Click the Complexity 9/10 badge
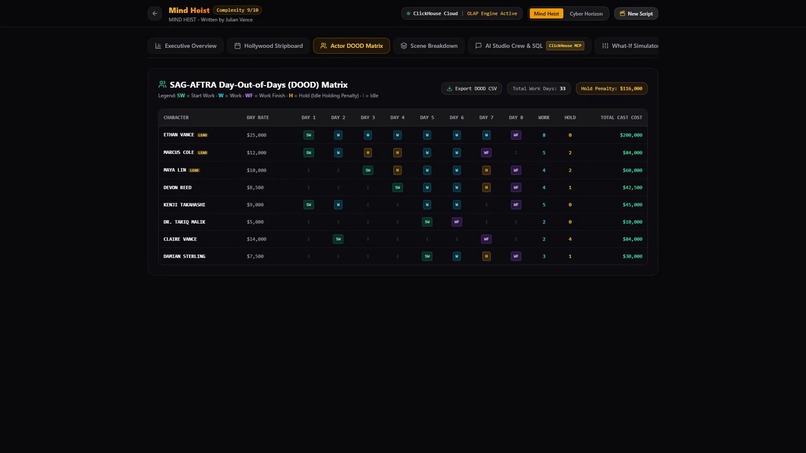806x453 pixels. tap(237, 10)
